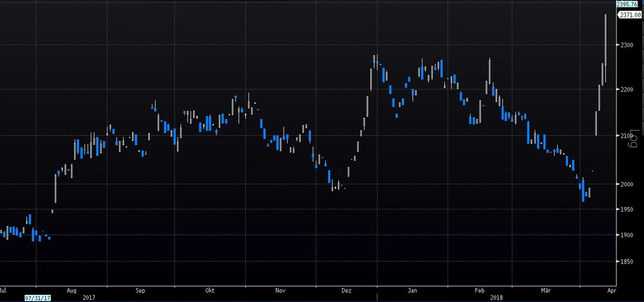Toggle the Log scale label
Screen dimensions: 644x302
[633, 141]
